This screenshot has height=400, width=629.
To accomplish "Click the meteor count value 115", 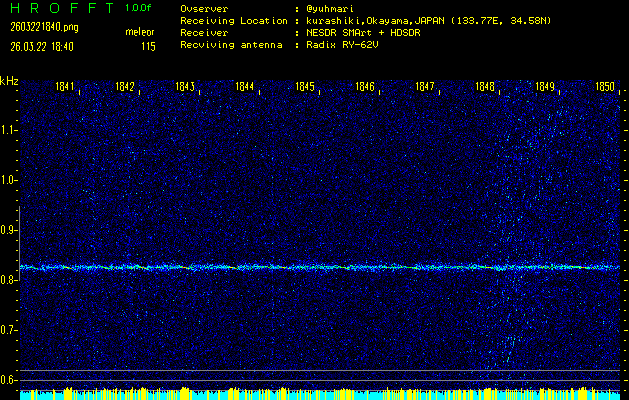I will pyautogui.click(x=148, y=46).
